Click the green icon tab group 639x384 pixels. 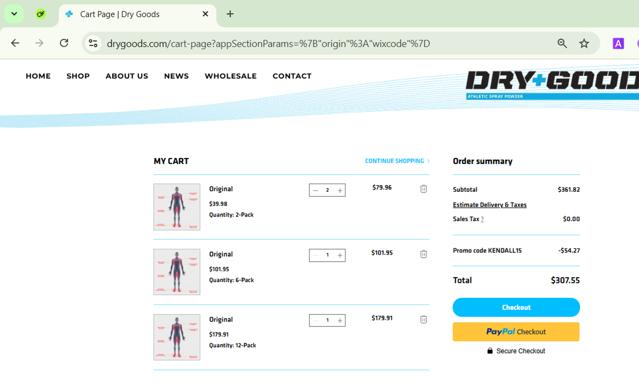[40, 14]
